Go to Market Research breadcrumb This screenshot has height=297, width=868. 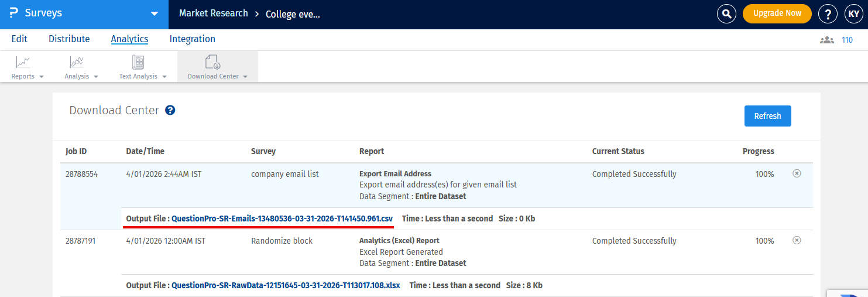[214, 13]
